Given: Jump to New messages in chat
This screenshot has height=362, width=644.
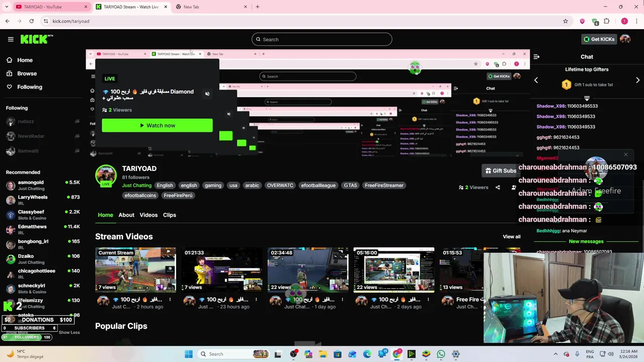Looking at the screenshot, I should coord(586,241).
